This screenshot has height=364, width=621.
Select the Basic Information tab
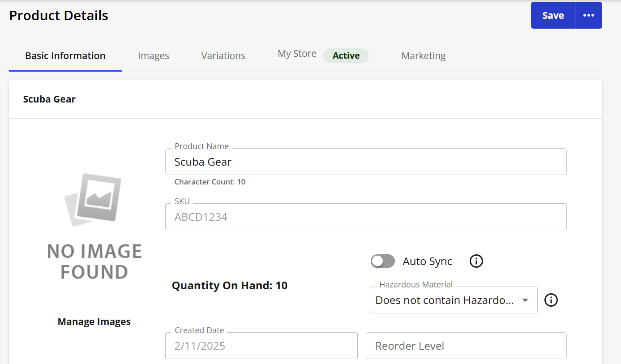65,56
